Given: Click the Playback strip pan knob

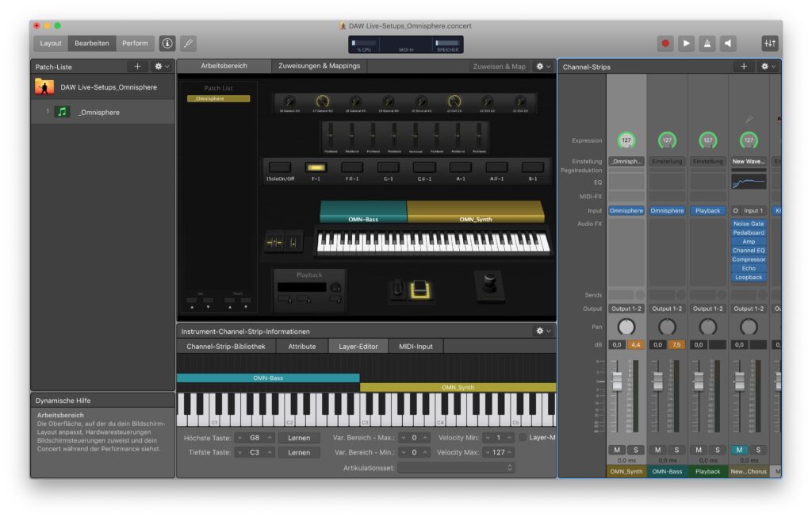Looking at the screenshot, I should pos(708,327).
